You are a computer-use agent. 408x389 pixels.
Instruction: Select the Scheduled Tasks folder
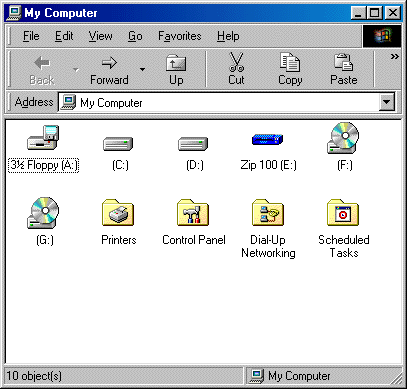click(x=343, y=213)
